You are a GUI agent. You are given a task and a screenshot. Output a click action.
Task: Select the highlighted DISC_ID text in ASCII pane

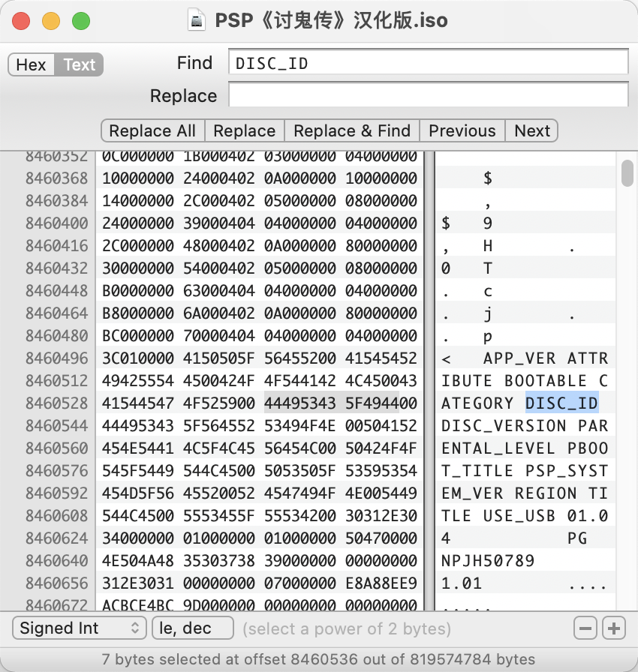point(561,403)
